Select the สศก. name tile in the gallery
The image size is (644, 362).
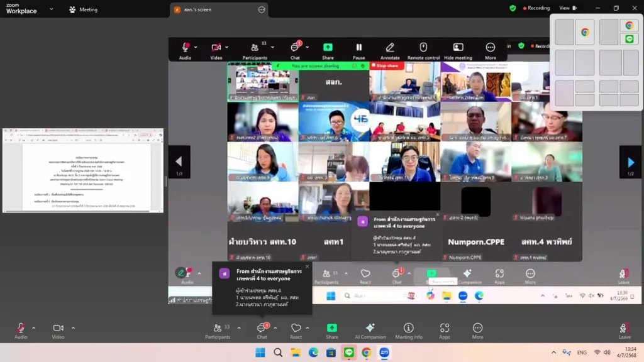[x=333, y=82]
